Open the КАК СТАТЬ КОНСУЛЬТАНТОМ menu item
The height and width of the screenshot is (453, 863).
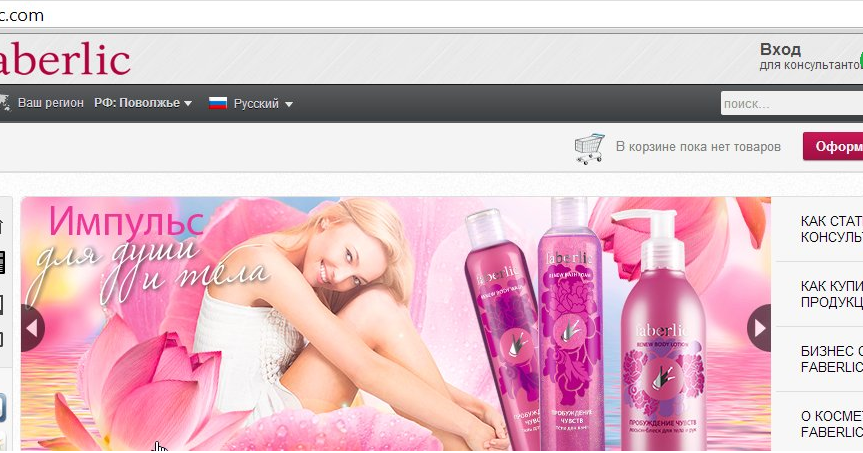click(x=832, y=229)
